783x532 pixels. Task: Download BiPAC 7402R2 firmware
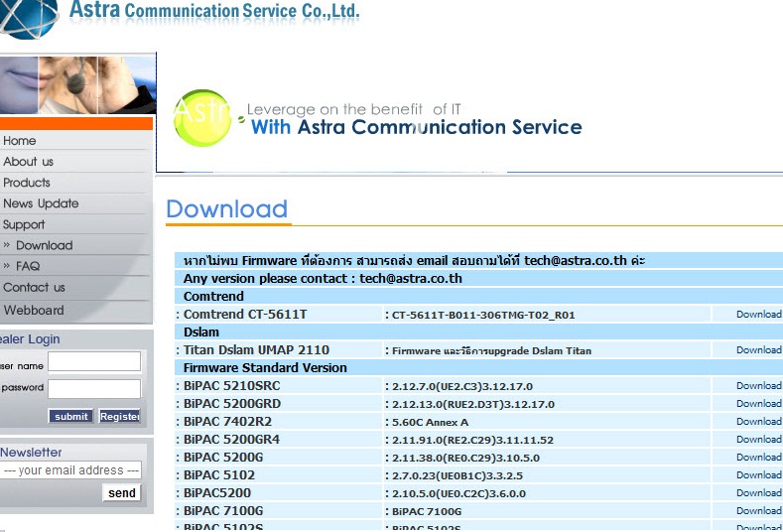pos(758,422)
